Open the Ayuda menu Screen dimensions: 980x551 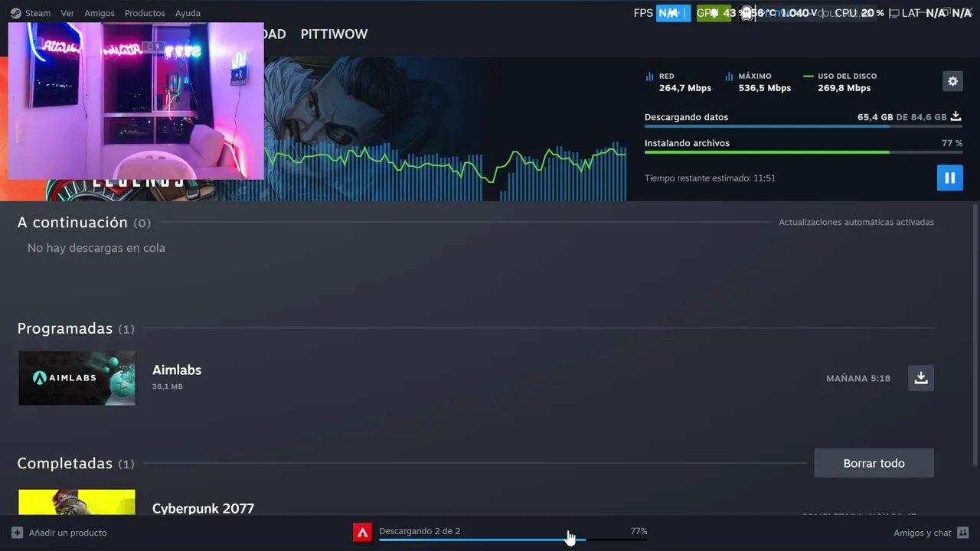188,13
